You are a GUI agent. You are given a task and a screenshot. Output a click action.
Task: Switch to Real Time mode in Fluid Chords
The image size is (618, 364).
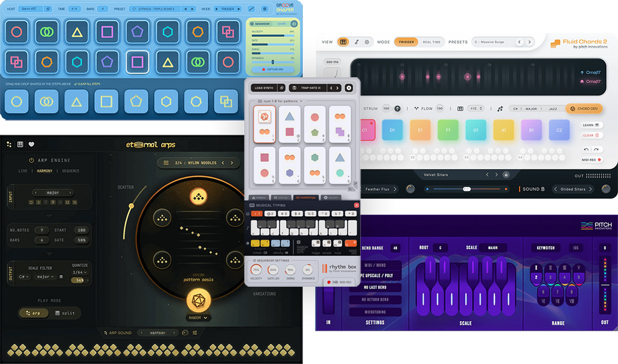pos(432,42)
